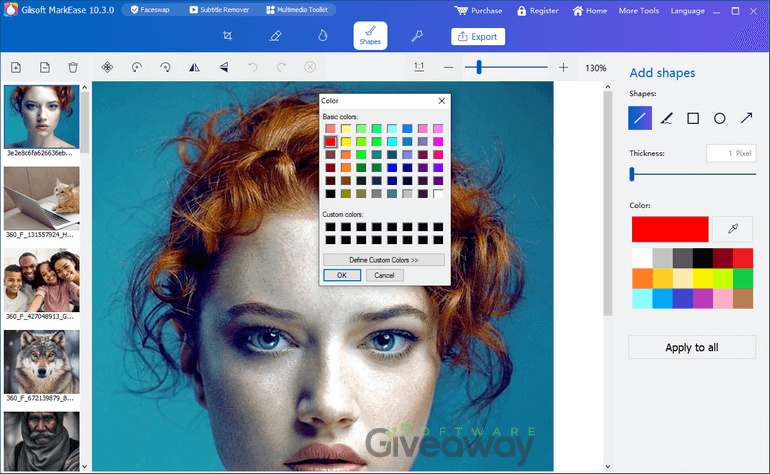Image resolution: width=770 pixels, height=474 pixels.
Task: Open Faceswap tool
Action: 150,10
